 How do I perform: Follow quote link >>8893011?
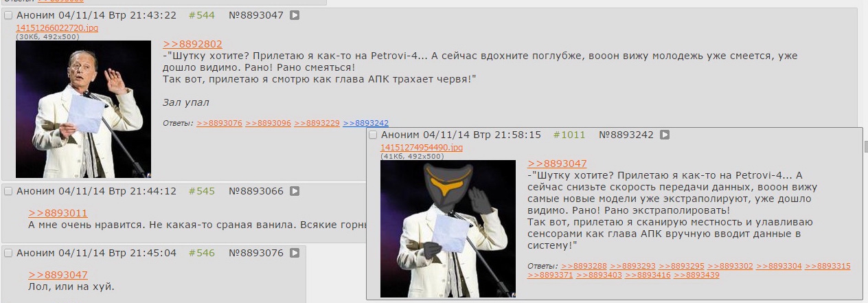[58, 213]
